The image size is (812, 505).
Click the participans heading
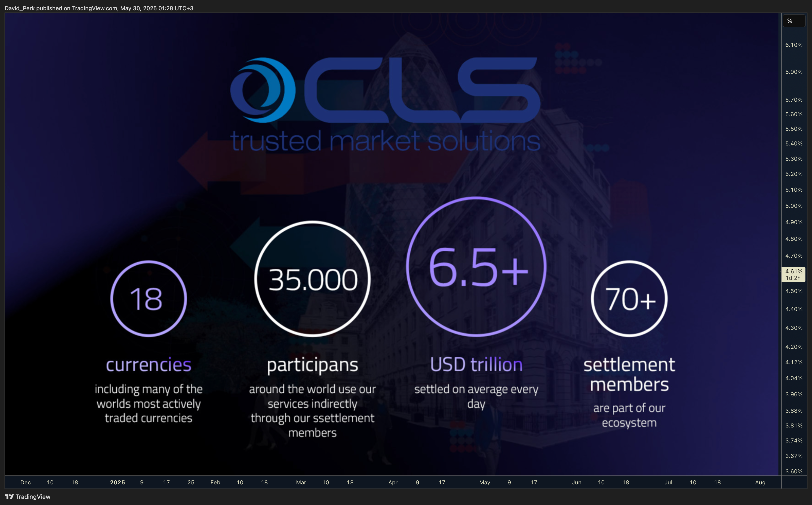pos(313,365)
